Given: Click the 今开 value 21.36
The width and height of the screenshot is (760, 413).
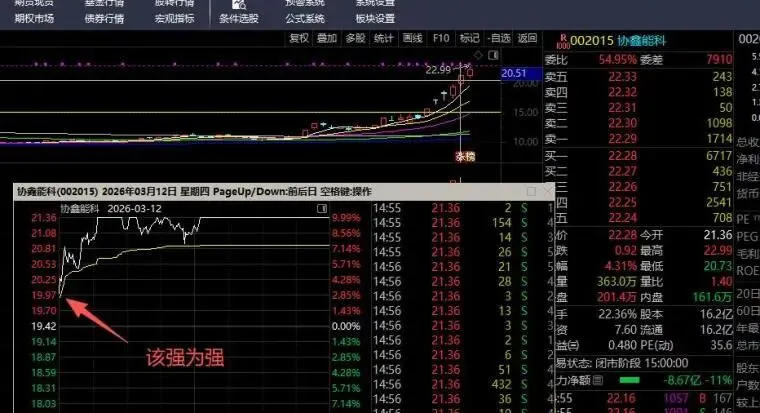Looking at the screenshot, I should [717, 235].
